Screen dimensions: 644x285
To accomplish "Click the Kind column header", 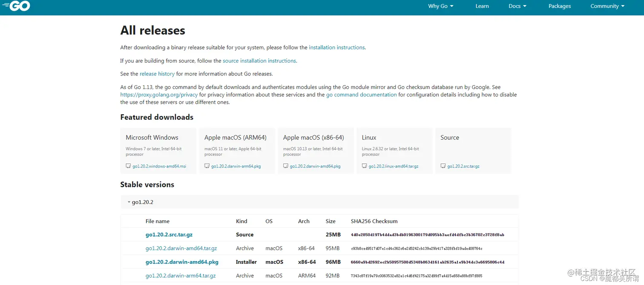I will point(241,221).
